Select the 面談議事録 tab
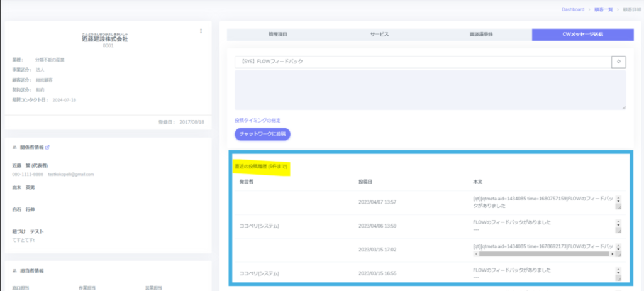Screen dimensions: 644x291 [x=480, y=35]
